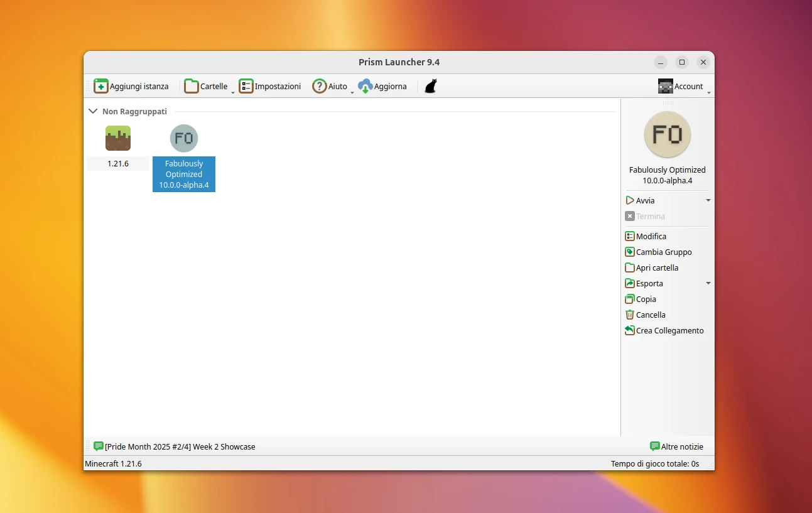Select the Modifica instance icon

pos(629,236)
